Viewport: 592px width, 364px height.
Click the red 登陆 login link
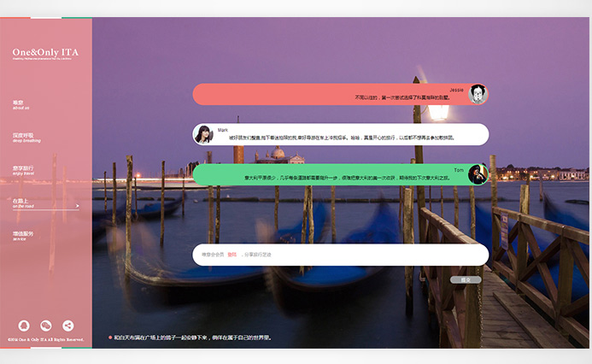[x=232, y=255]
